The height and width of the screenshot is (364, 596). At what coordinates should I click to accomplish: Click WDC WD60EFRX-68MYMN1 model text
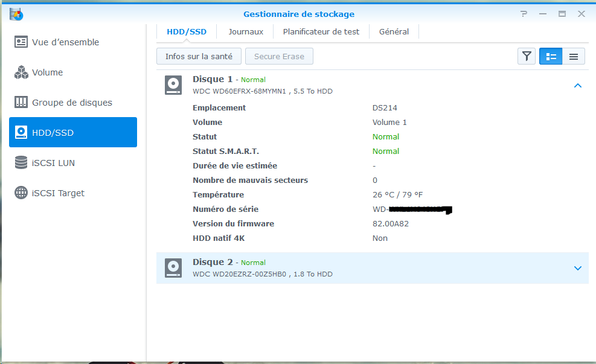click(239, 91)
